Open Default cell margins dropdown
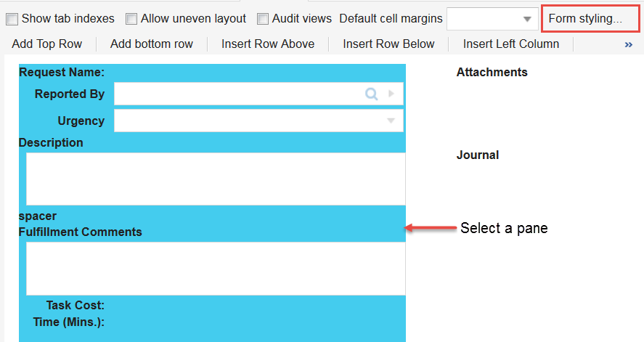 tap(526, 19)
